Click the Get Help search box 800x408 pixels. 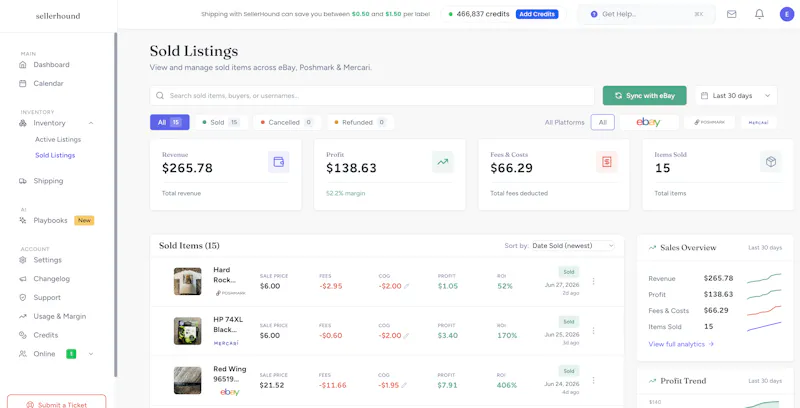[646, 14]
